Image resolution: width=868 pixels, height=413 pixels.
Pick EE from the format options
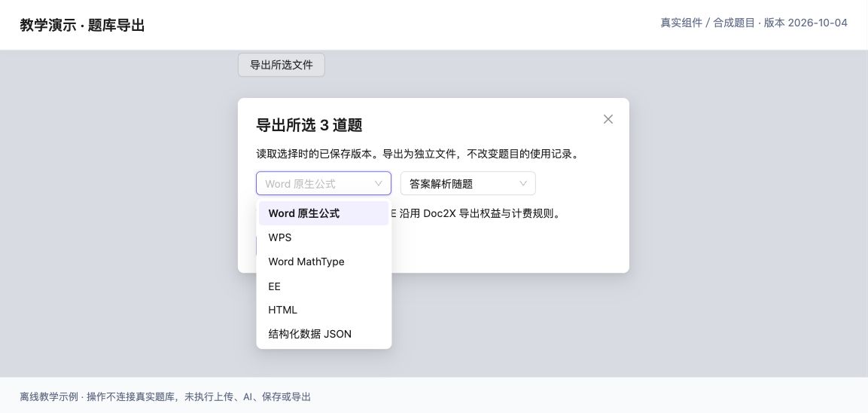324,286
